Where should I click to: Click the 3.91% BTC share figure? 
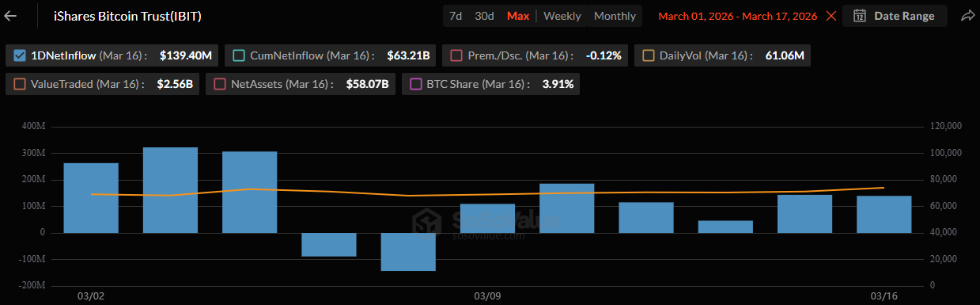coord(558,84)
